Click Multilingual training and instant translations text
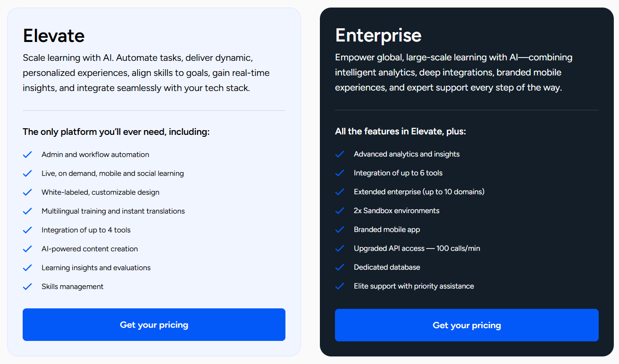The height and width of the screenshot is (364, 619). (113, 211)
